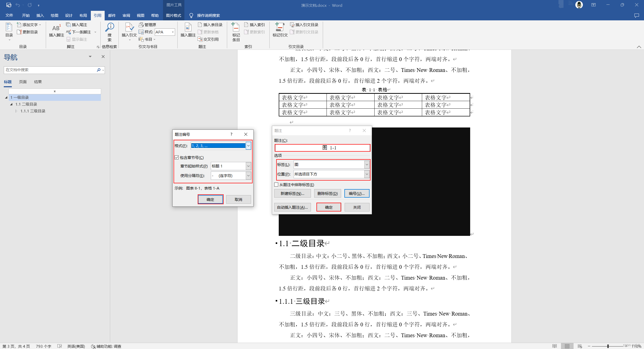
Task: Click the Mark Entry (标记条目) icon
Action: 236,28
